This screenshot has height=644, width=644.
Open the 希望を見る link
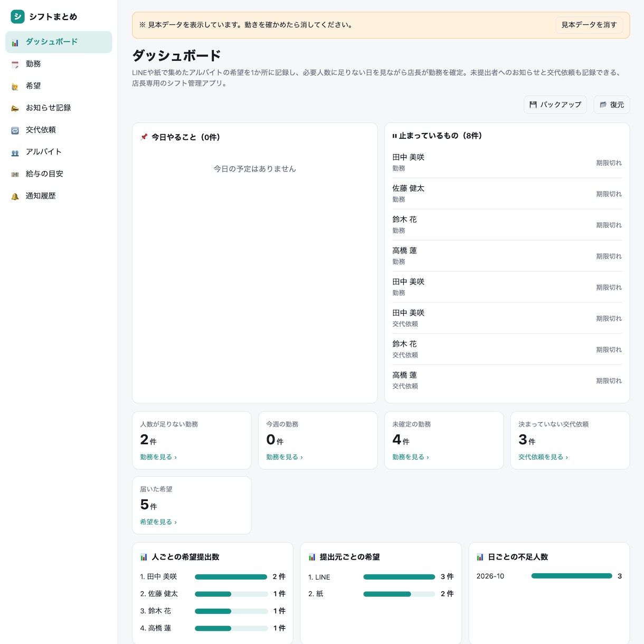click(158, 522)
